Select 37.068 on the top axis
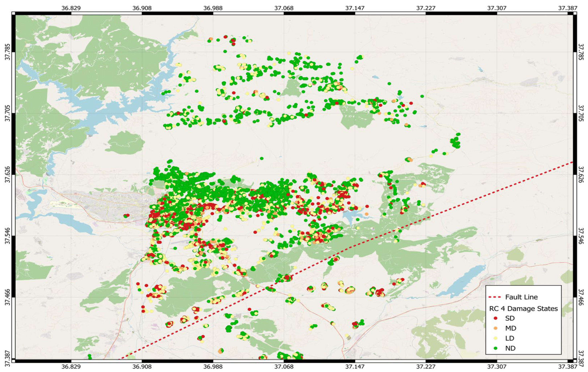Screen dimensions: 588x372 [284, 8]
